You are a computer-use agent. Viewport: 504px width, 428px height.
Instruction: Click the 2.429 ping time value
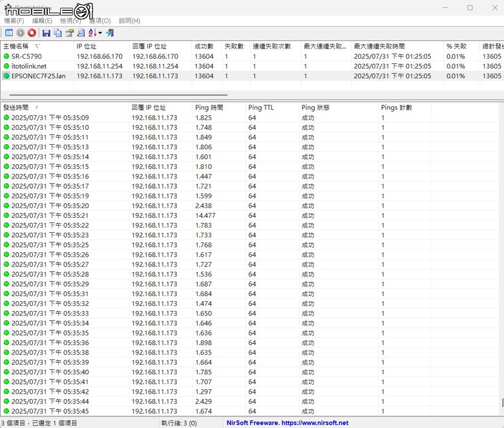[204, 401]
